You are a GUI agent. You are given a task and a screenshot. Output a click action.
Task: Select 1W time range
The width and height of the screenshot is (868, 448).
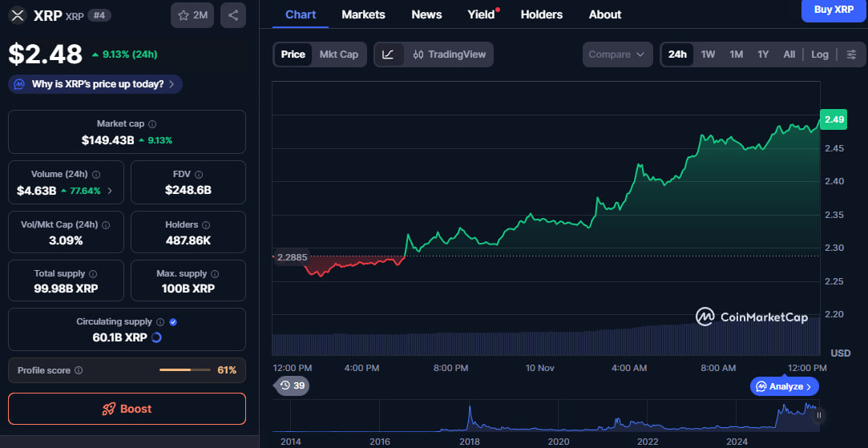click(x=708, y=54)
